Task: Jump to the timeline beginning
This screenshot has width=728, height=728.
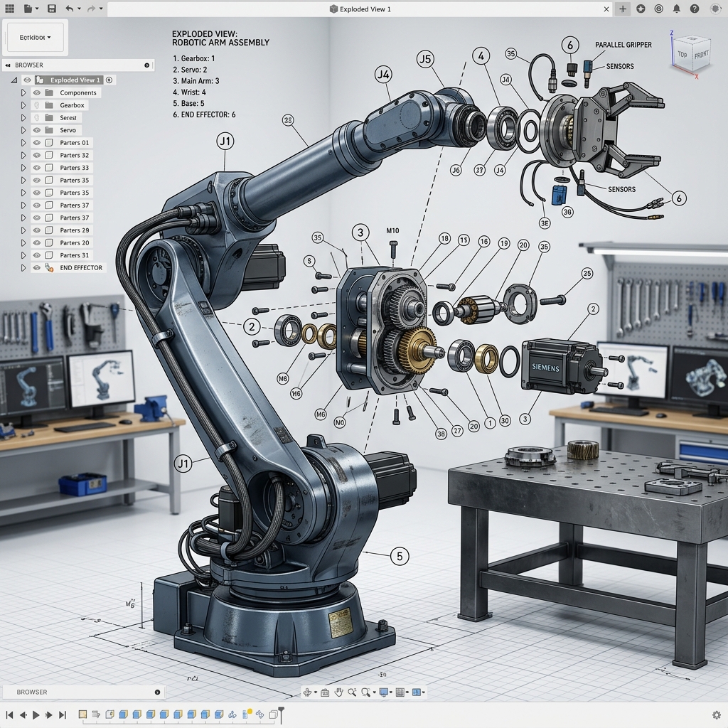Action: (x=9, y=714)
